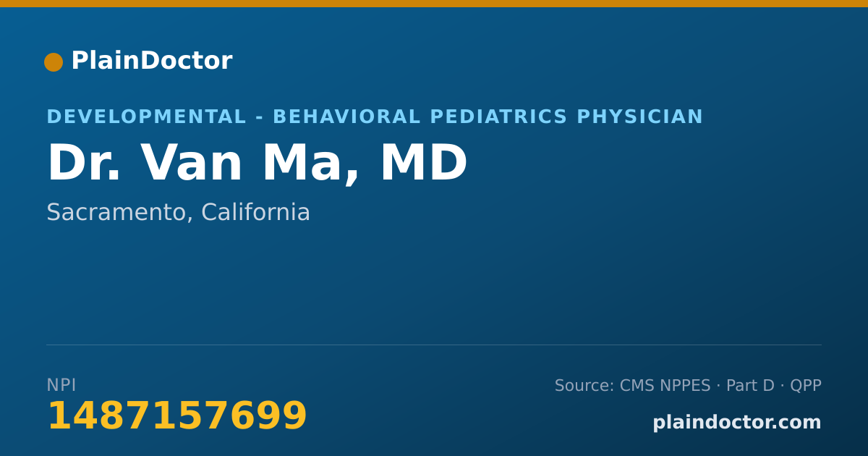The height and width of the screenshot is (456, 868).
Task: Click the orange PlainDoctor logo dot
Action: pyautogui.click(x=54, y=62)
